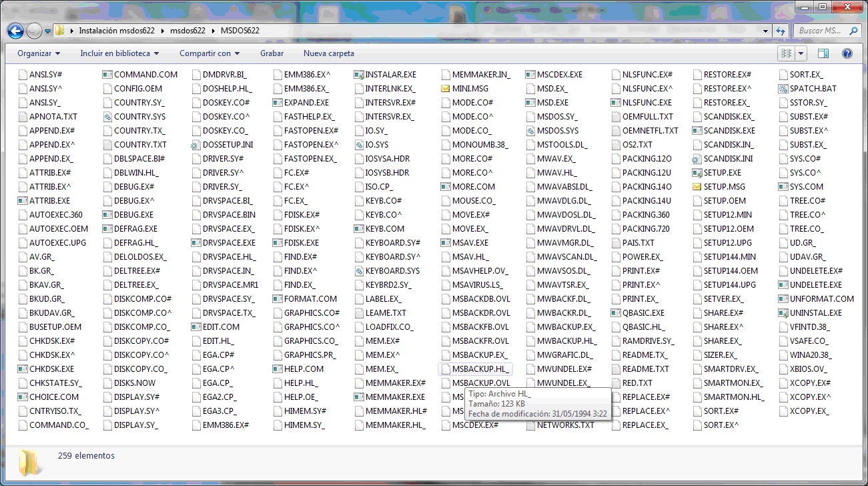Click the change view icon
Screen dimensions: 868x486
(786, 53)
